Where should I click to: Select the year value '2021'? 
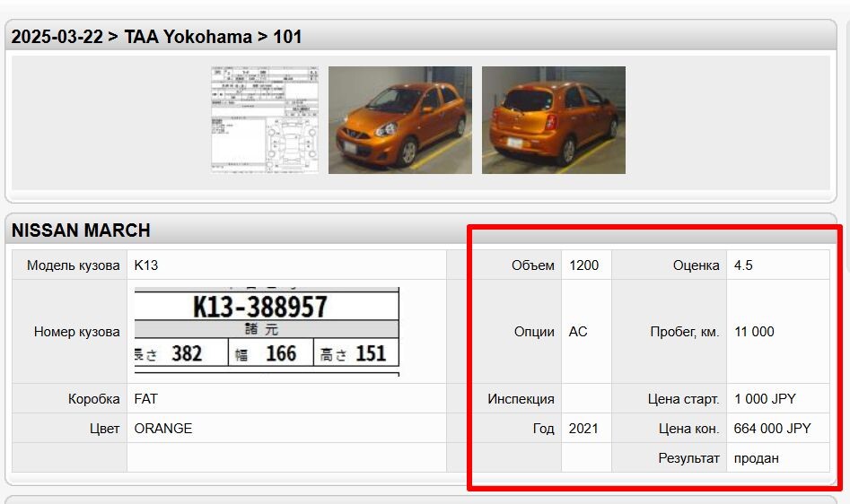pyautogui.click(x=583, y=429)
